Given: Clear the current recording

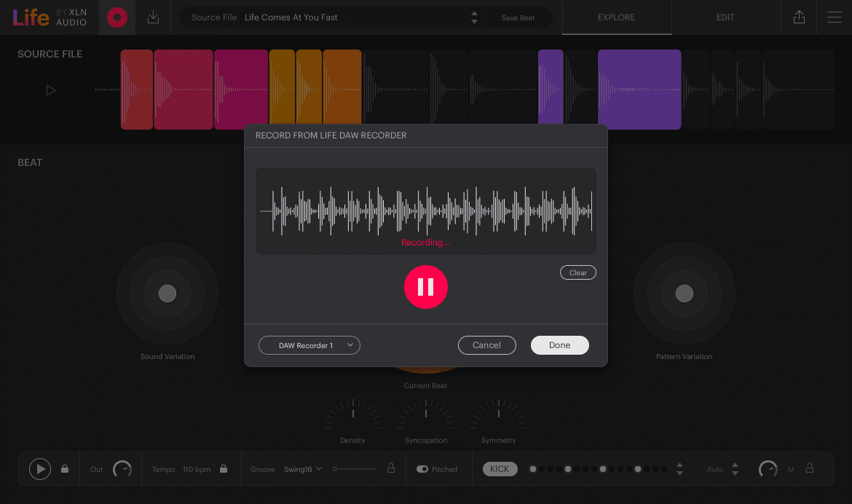Looking at the screenshot, I should tap(577, 272).
